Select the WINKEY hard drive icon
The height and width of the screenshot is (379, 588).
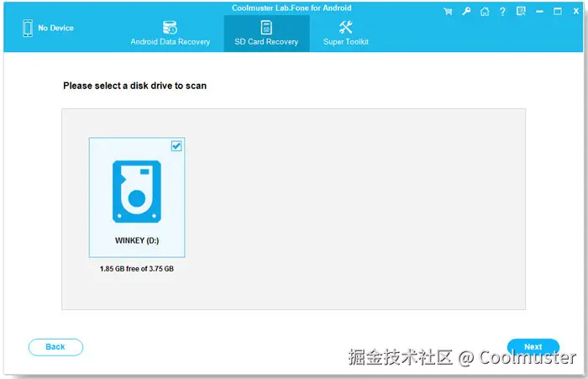tap(137, 192)
